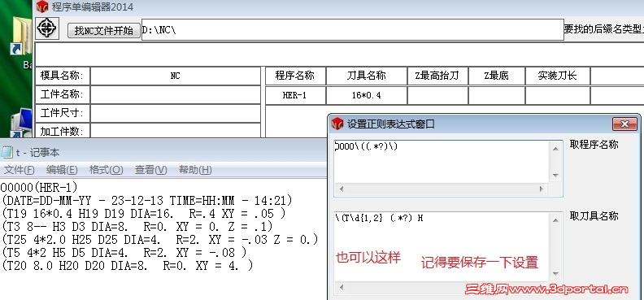This screenshot has width=644, height=300.
Task: Click the T20 8.0 line in Notepad
Action: click(128, 266)
